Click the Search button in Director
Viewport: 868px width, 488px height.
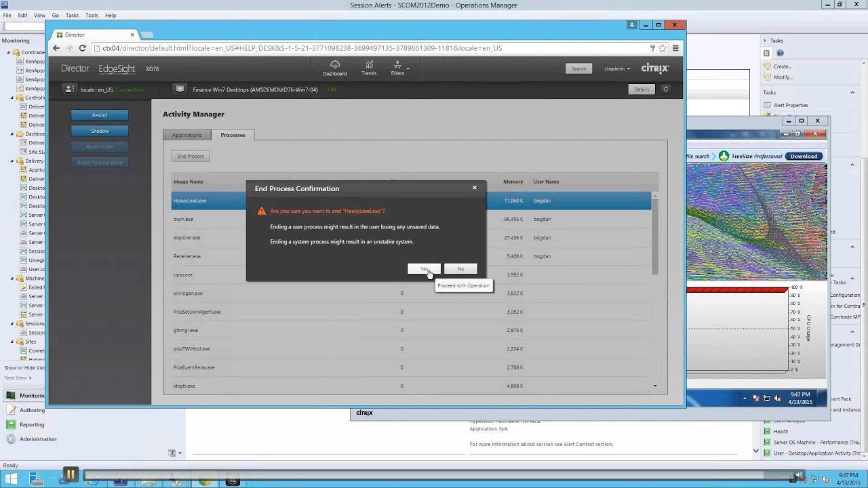[578, 68]
